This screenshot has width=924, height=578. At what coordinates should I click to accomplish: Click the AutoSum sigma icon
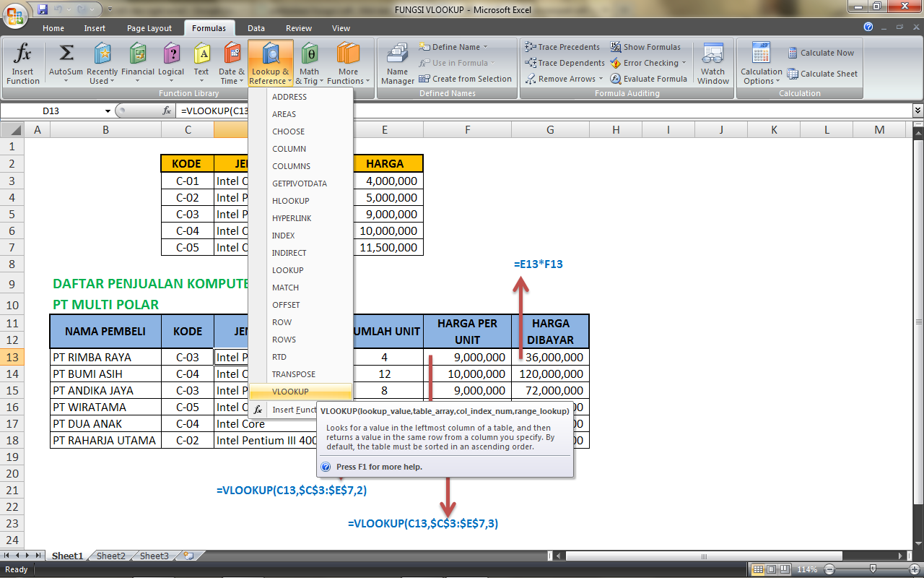point(66,53)
